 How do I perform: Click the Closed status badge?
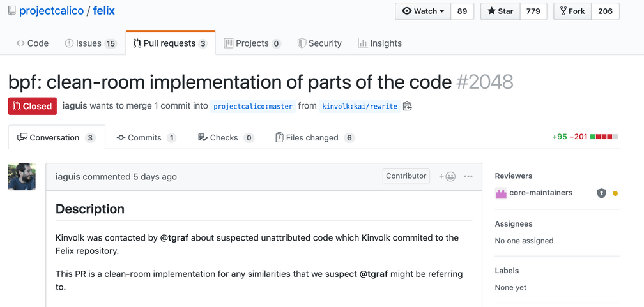(x=33, y=106)
